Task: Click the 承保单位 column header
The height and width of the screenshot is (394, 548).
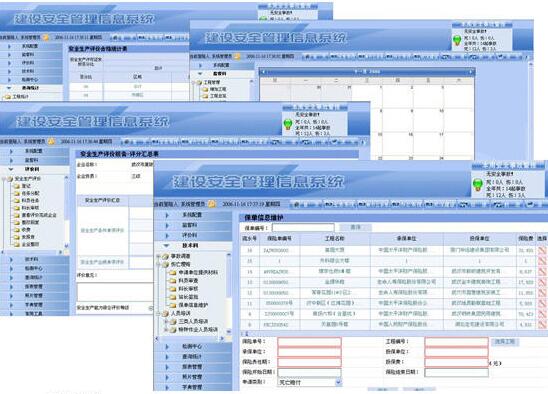Action: [406, 238]
